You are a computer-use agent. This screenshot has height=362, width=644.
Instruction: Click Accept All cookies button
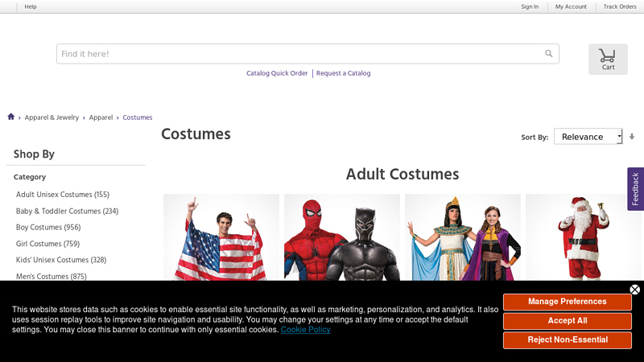(568, 321)
